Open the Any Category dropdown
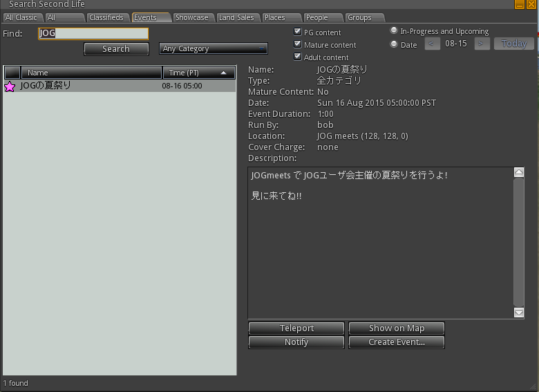This screenshot has width=539, height=392. [x=213, y=48]
